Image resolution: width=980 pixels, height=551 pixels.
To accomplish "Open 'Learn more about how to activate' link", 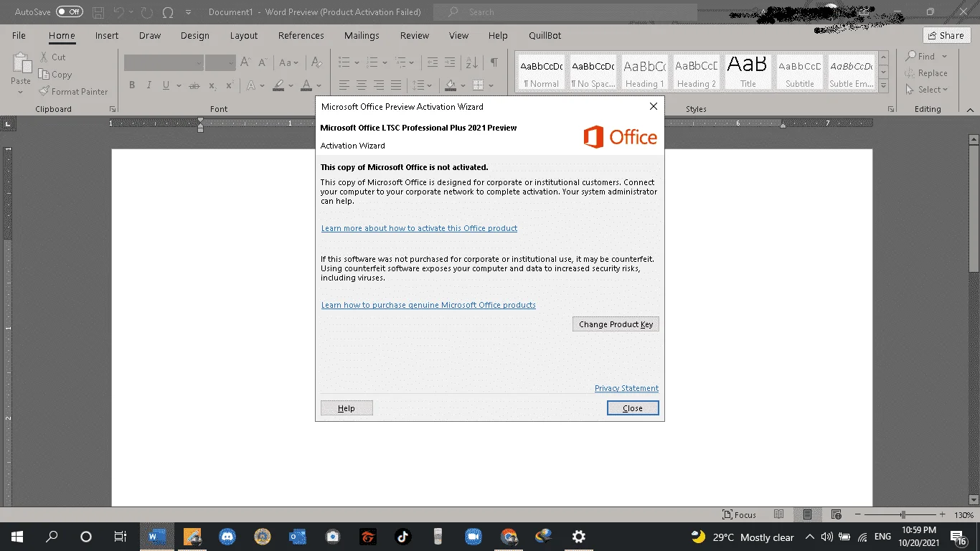I will [x=419, y=228].
